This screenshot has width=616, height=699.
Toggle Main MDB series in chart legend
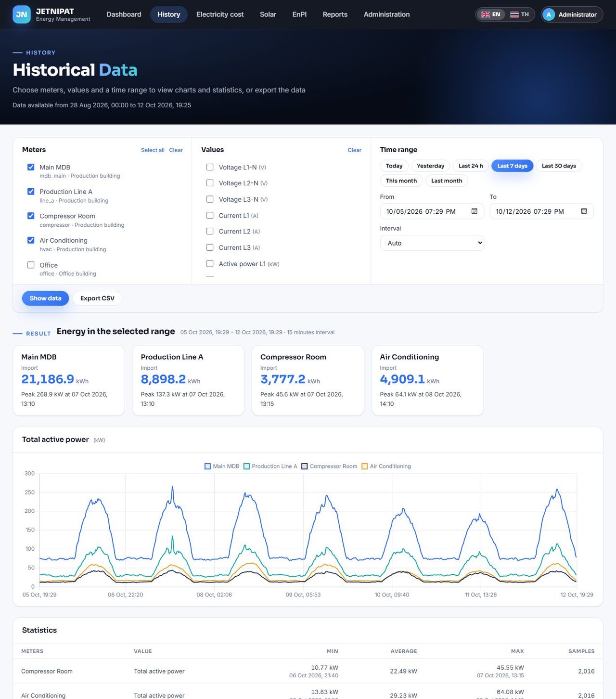click(x=222, y=466)
